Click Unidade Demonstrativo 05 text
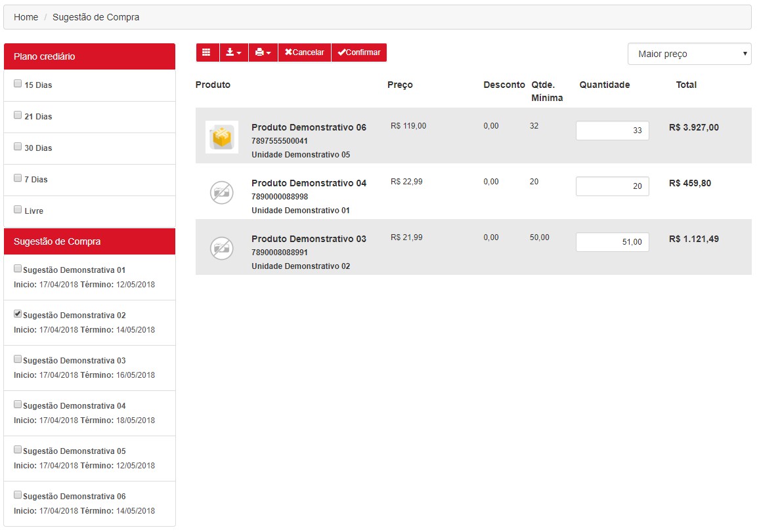 pos(301,154)
